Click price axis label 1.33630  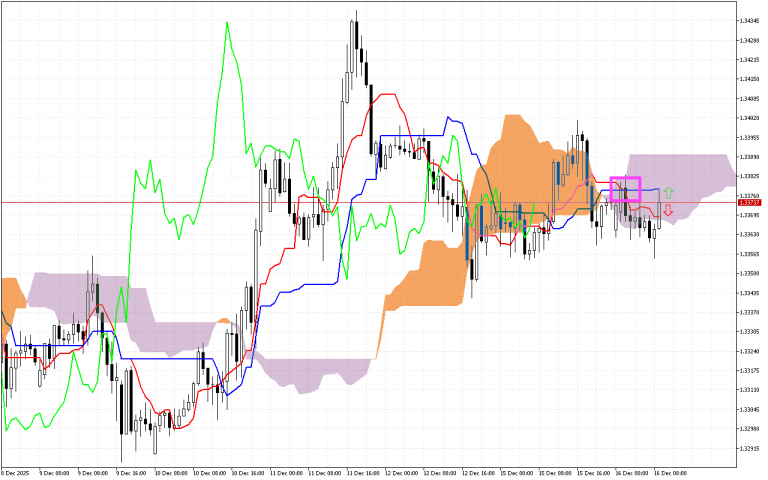750,235
